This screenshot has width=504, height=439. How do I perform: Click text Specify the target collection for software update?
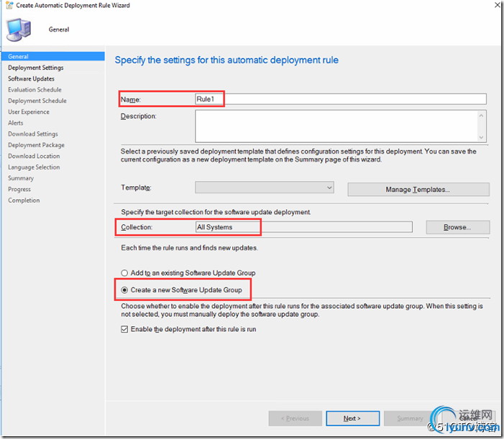point(216,212)
